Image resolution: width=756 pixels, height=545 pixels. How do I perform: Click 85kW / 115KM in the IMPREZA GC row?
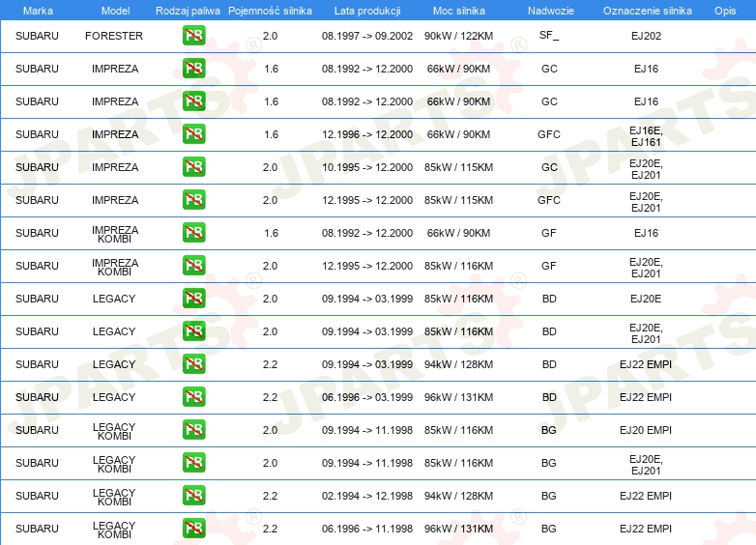pyautogui.click(x=458, y=167)
